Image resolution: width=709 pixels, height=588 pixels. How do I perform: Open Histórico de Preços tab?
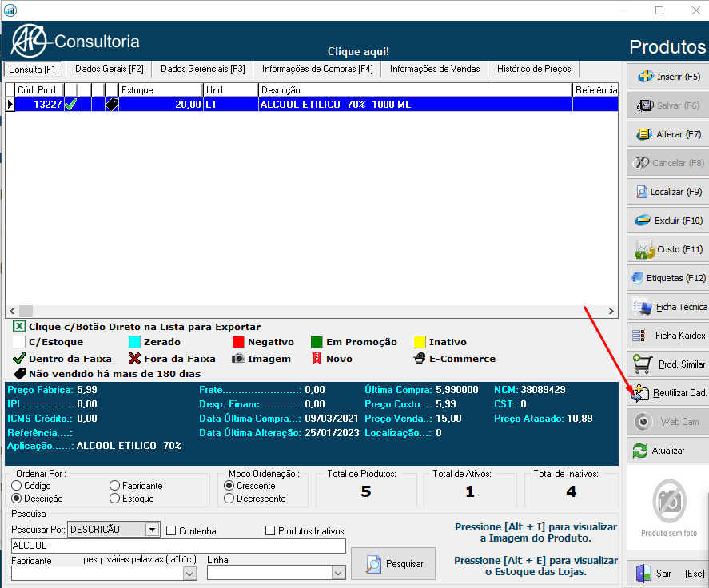click(x=534, y=69)
